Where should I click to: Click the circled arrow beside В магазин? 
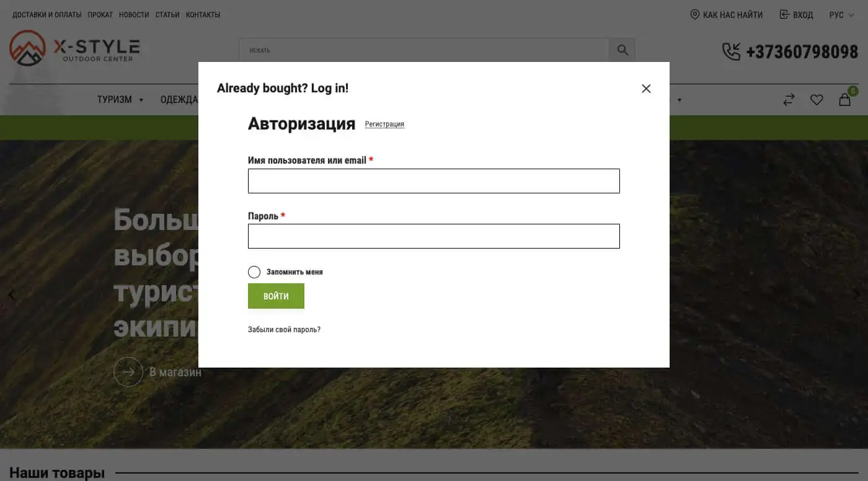(128, 372)
